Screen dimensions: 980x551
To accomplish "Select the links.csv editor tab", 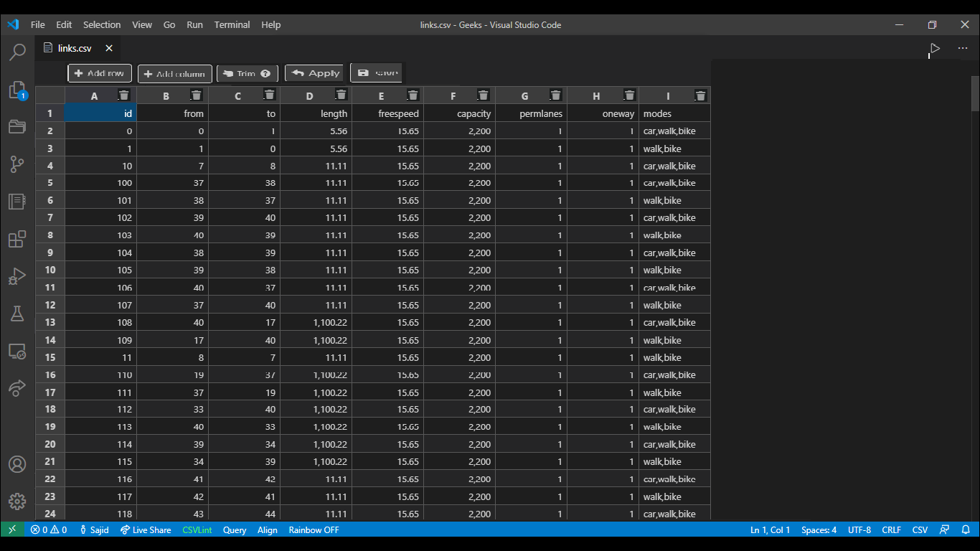I will click(x=75, y=48).
